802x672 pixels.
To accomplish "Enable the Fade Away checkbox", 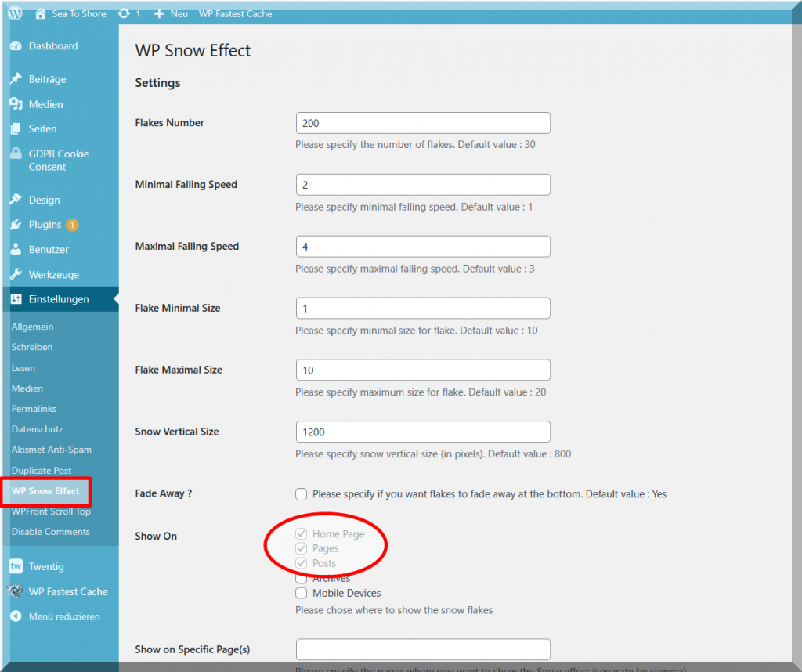I will 302,494.
